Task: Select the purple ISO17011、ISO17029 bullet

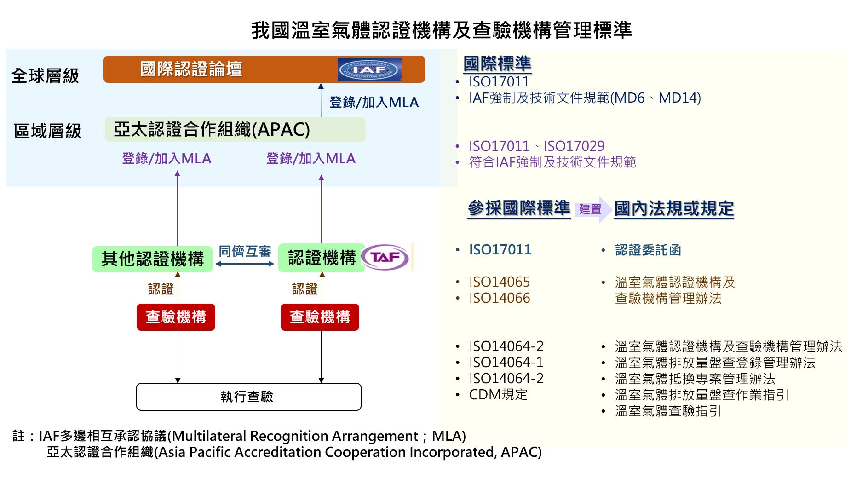Action: [x=536, y=146]
